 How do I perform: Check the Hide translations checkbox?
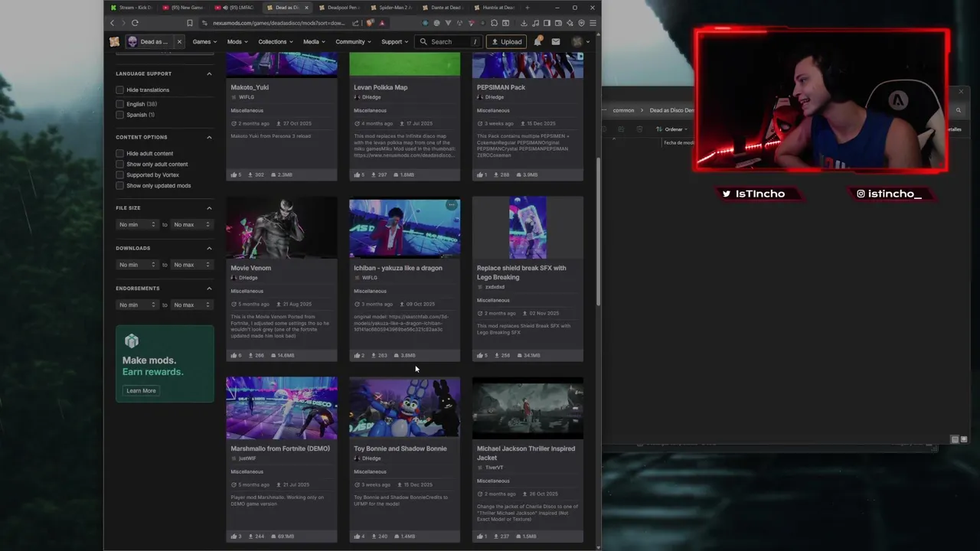point(119,90)
